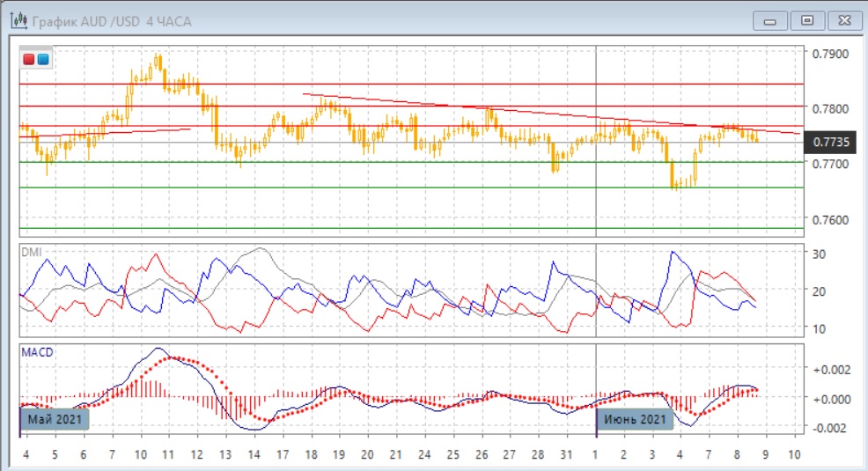Click the red square icon on chart
This screenshot has width=868, height=471.
click(x=29, y=59)
